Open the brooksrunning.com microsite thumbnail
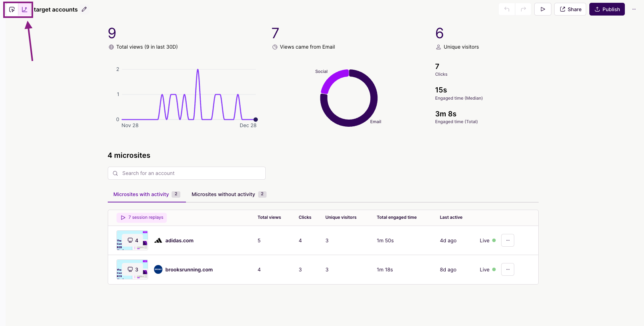 click(132, 269)
